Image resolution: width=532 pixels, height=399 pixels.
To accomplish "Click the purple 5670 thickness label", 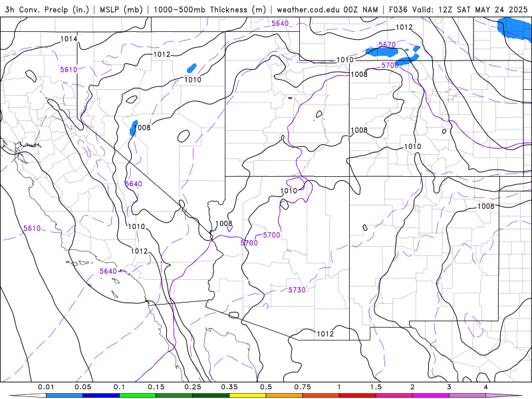I will coord(387,45).
